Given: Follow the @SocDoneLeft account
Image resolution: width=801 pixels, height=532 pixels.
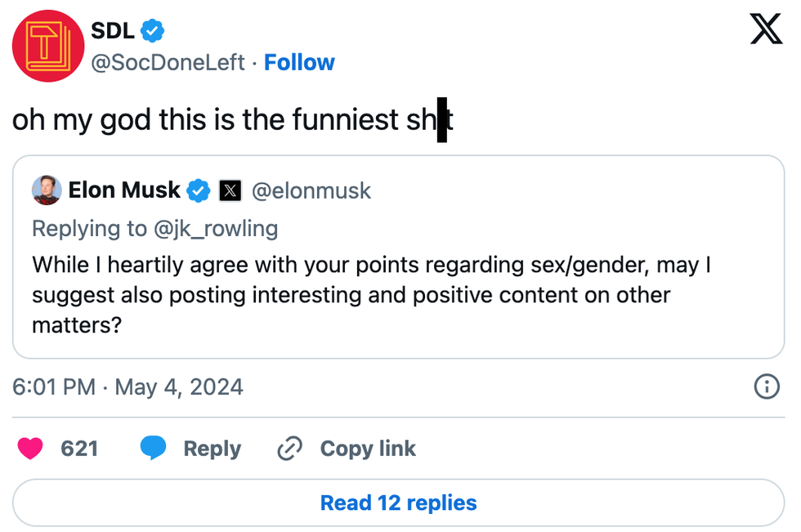Looking at the screenshot, I should 299,63.
